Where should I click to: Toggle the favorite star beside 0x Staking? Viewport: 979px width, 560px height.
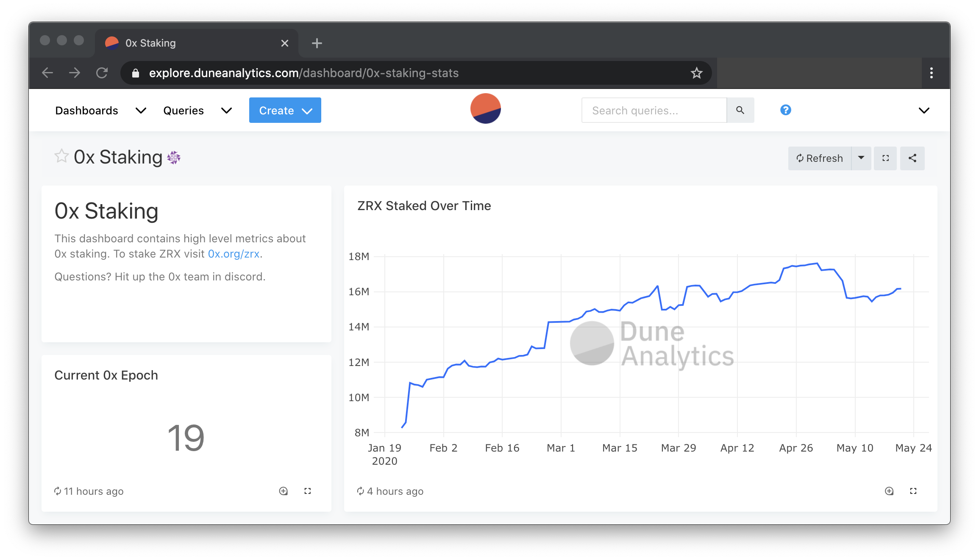point(61,156)
